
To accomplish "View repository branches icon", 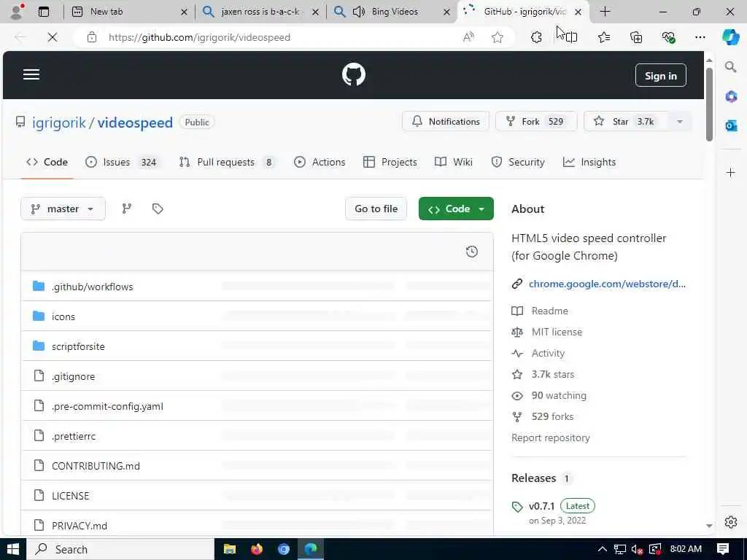I will pos(127,209).
